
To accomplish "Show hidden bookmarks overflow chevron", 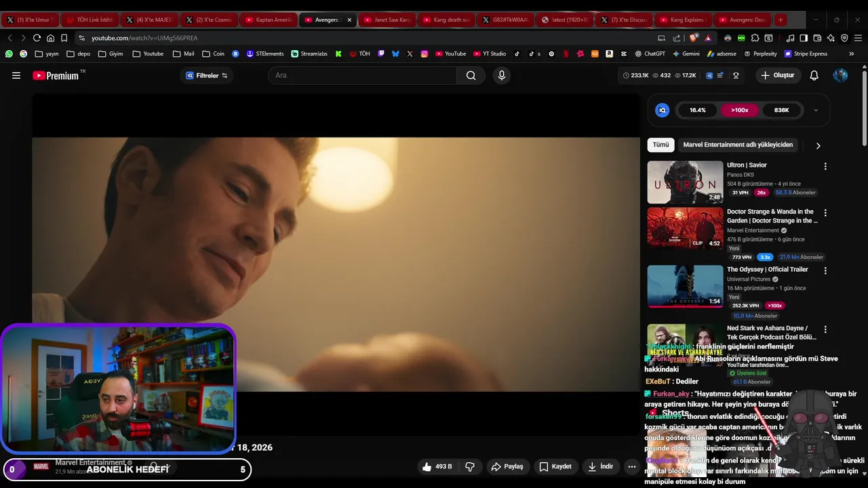I will [x=852, y=54].
